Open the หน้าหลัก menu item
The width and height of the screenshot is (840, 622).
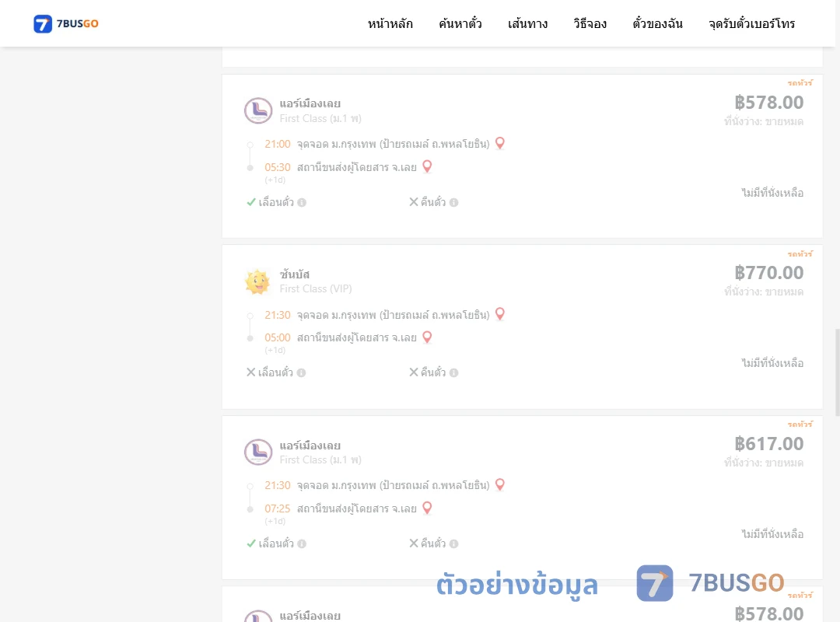point(390,23)
